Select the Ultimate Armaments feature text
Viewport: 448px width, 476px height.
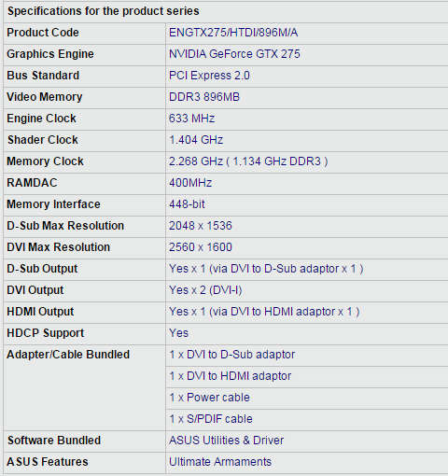(x=220, y=462)
